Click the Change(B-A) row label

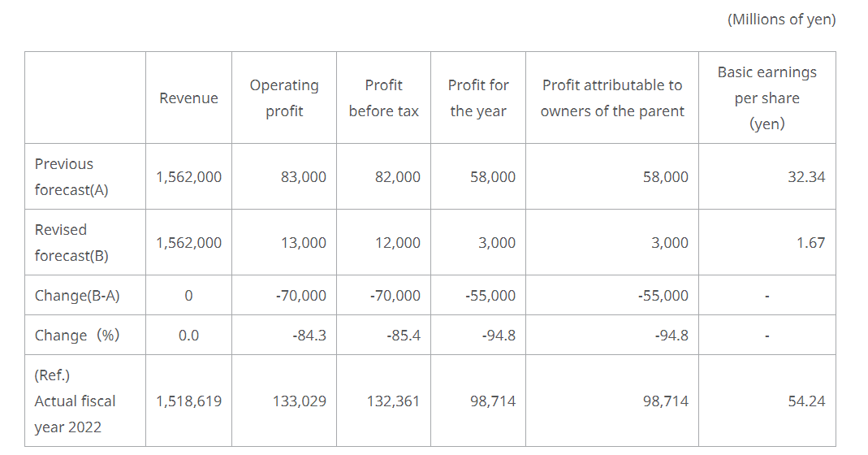click(77, 296)
